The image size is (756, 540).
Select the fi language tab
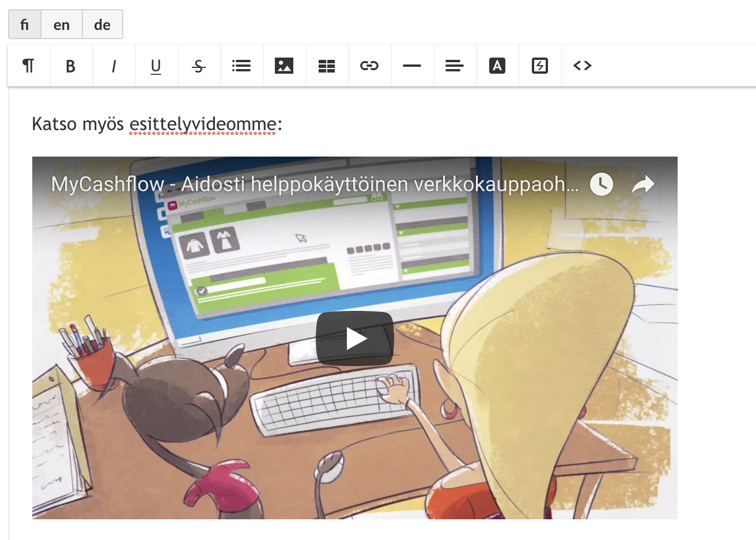[24, 25]
